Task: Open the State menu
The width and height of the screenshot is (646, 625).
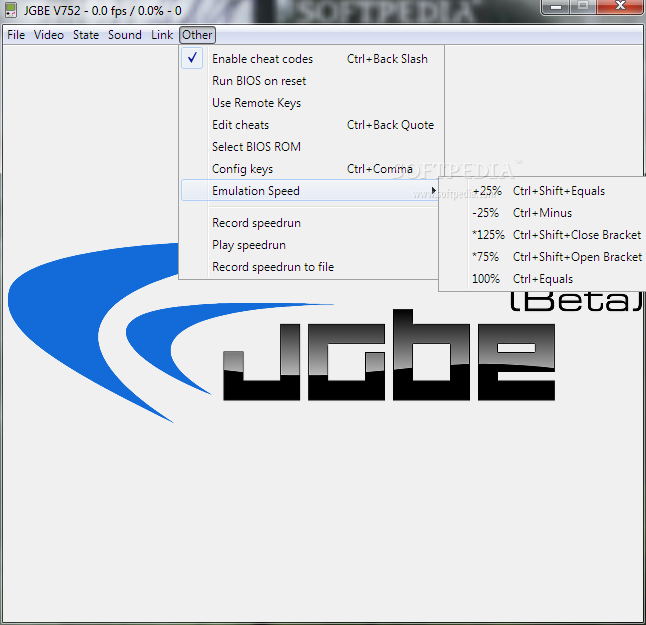Action: (86, 35)
